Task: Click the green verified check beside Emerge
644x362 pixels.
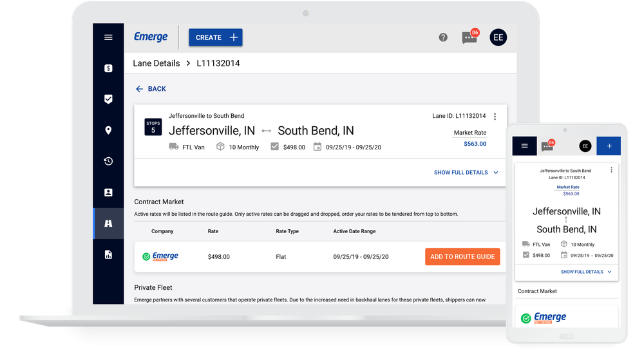Action: 146,257
